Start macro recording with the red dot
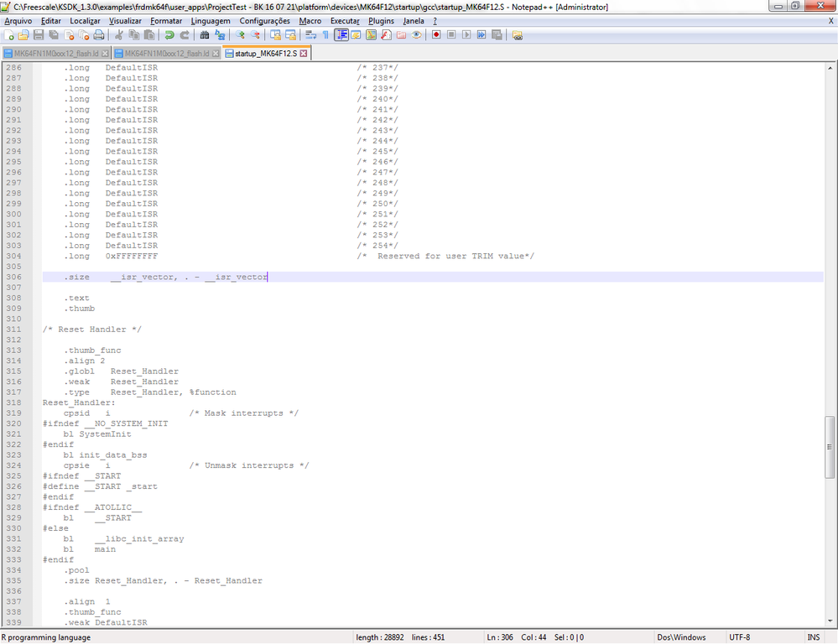 click(x=436, y=35)
